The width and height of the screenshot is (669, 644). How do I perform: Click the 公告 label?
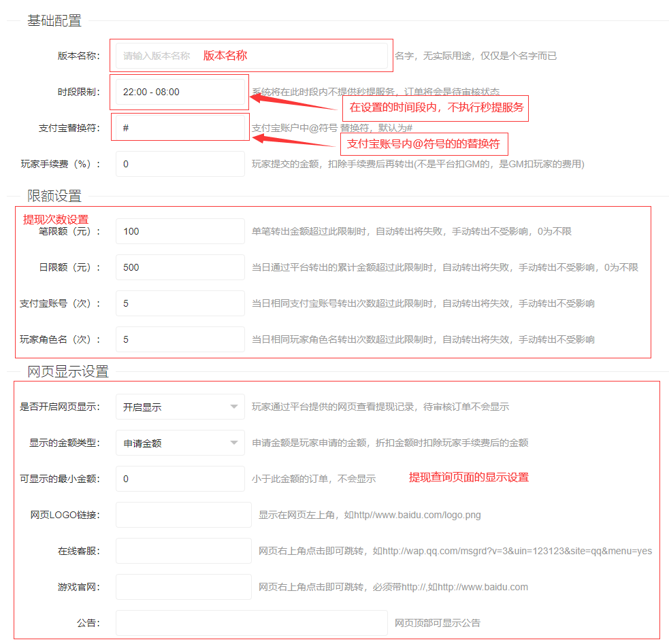coord(88,623)
